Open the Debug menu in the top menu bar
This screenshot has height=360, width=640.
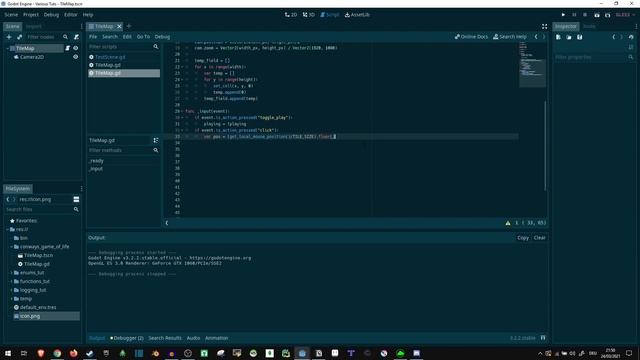point(51,15)
